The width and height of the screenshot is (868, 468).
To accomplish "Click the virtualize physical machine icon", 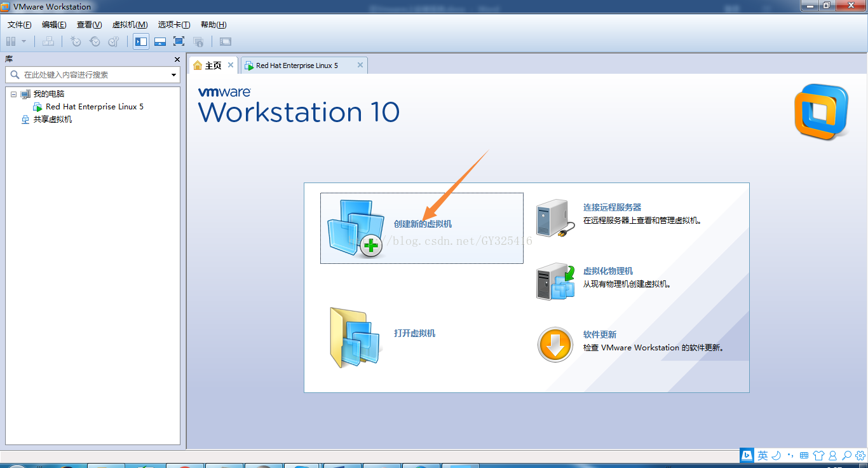I will point(555,283).
